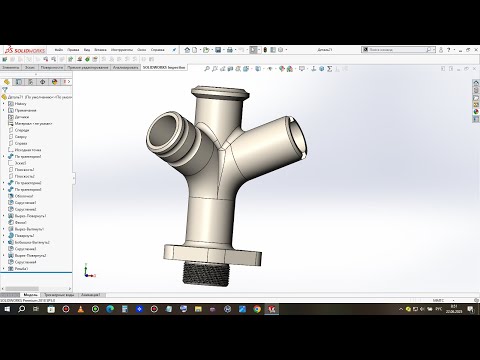Expand the Вырез-Повернуть1 feature
Image resolution: width=480 pixels, height=360 pixels.
pyautogui.click(x=4, y=216)
